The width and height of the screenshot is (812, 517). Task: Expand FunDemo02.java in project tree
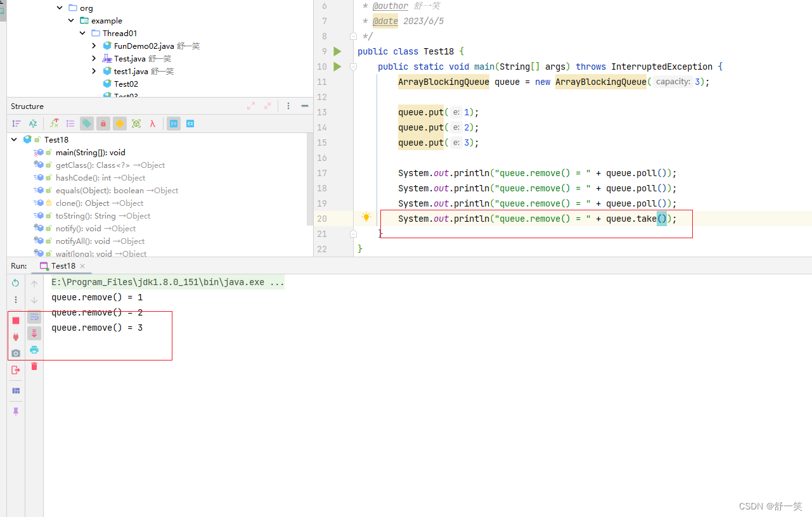[x=94, y=46]
